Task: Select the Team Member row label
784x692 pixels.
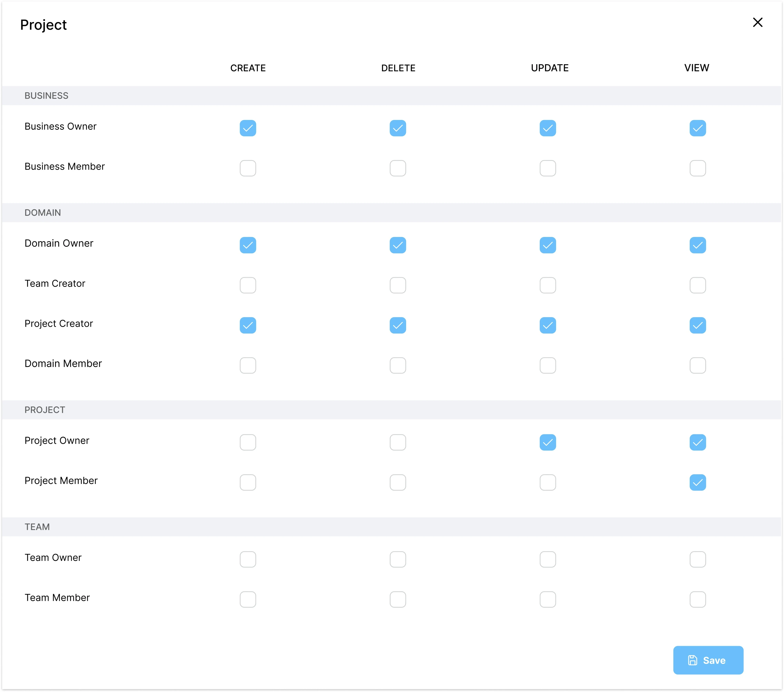Action: point(57,598)
